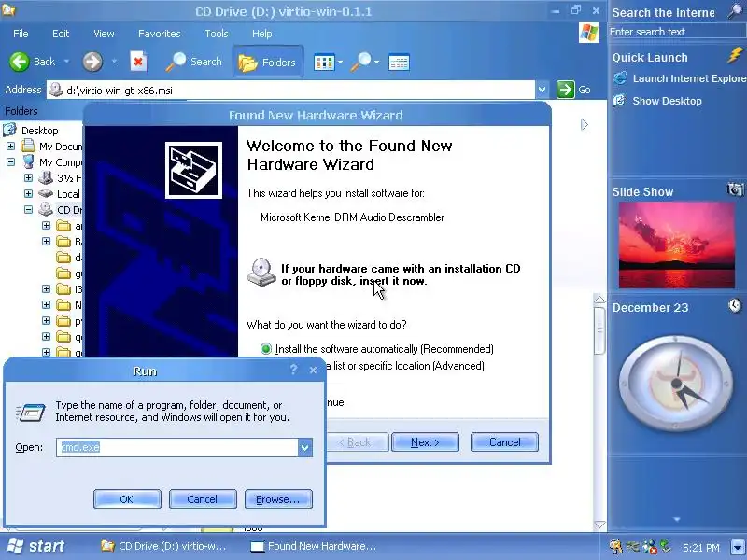The height and width of the screenshot is (560, 747).
Task: Click Cancel in the Hardware Wizard
Action: pyautogui.click(x=504, y=441)
